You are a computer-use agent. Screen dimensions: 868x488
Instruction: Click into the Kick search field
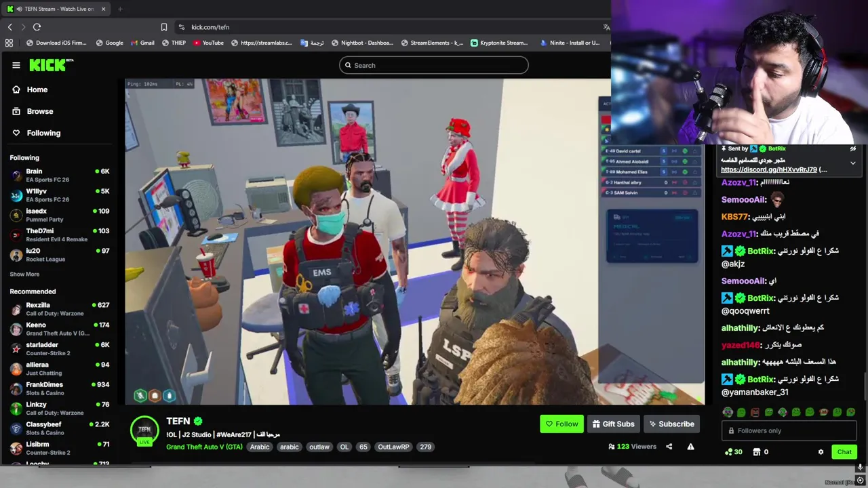[x=434, y=65]
